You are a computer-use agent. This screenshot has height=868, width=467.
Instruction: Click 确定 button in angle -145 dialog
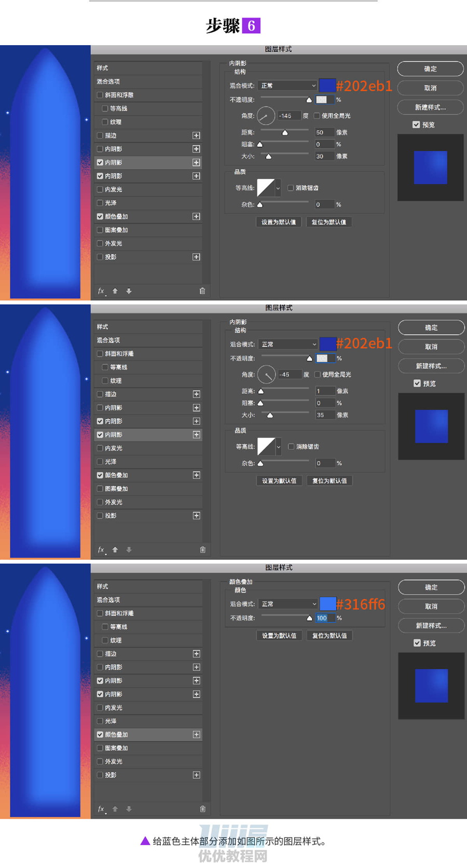tap(430, 68)
